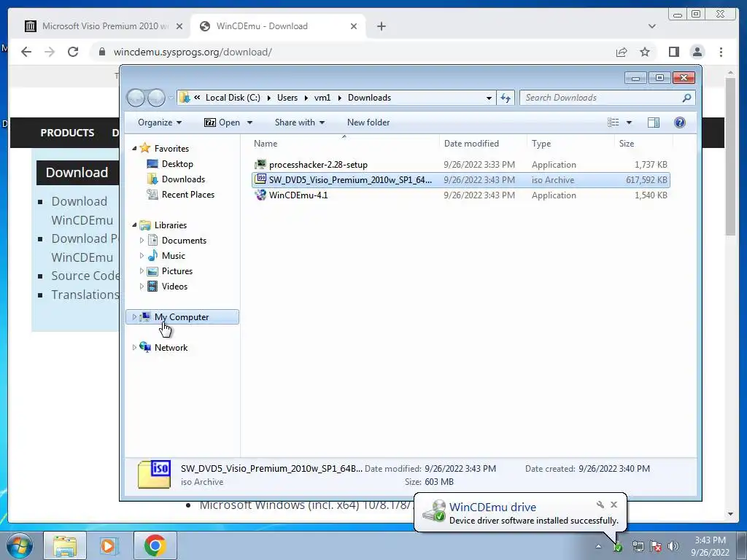Click the Users breadcrumb segment

click(x=287, y=98)
